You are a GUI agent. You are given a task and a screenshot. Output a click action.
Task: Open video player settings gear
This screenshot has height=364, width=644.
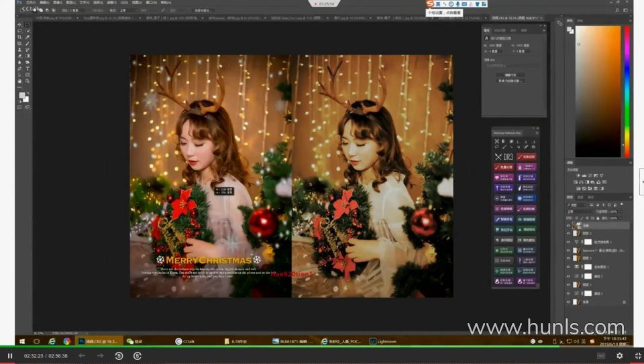click(619, 355)
